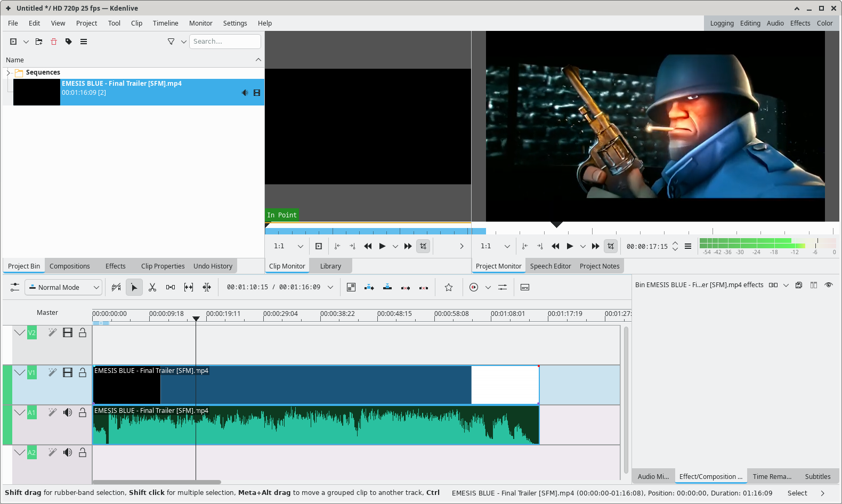Open timecode format dropdown in timeline toolbar
The image size is (842, 504).
pyautogui.click(x=330, y=287)
